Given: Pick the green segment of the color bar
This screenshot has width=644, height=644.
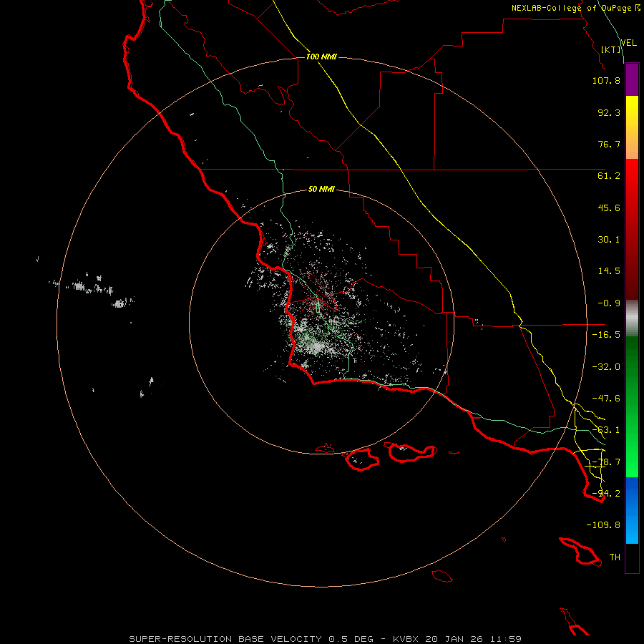Looking at the screenshot, I should click(632, 406).
